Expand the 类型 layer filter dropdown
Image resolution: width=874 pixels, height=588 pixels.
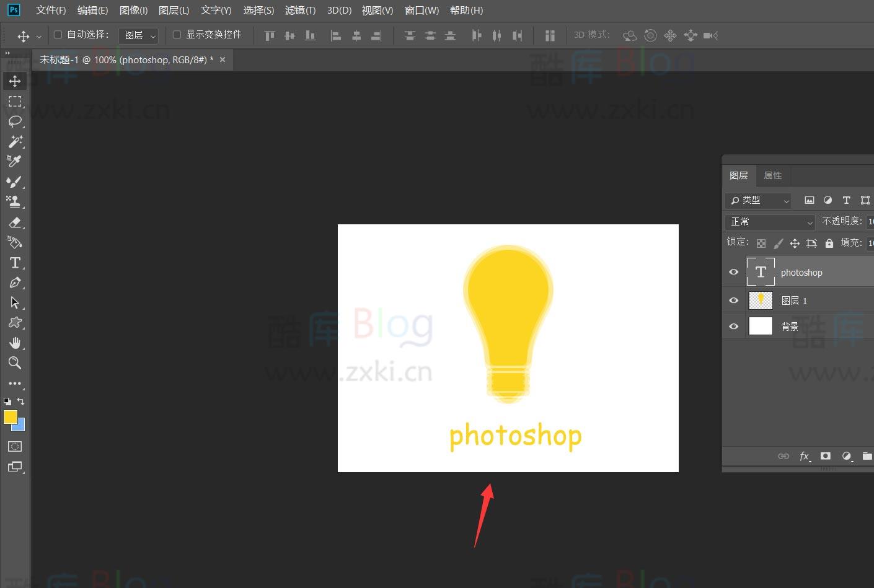pos(759,200)
